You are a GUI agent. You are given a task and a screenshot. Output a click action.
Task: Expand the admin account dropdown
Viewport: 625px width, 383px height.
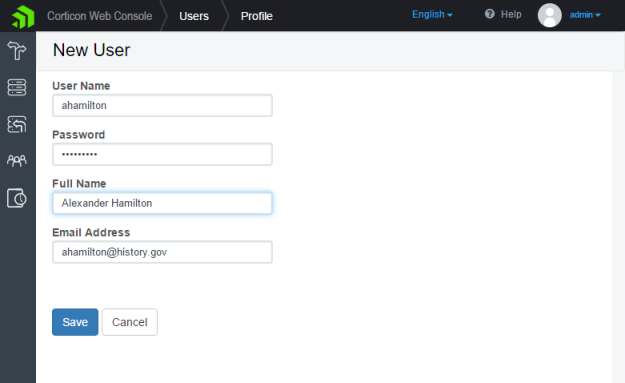(x=585, y=15)
